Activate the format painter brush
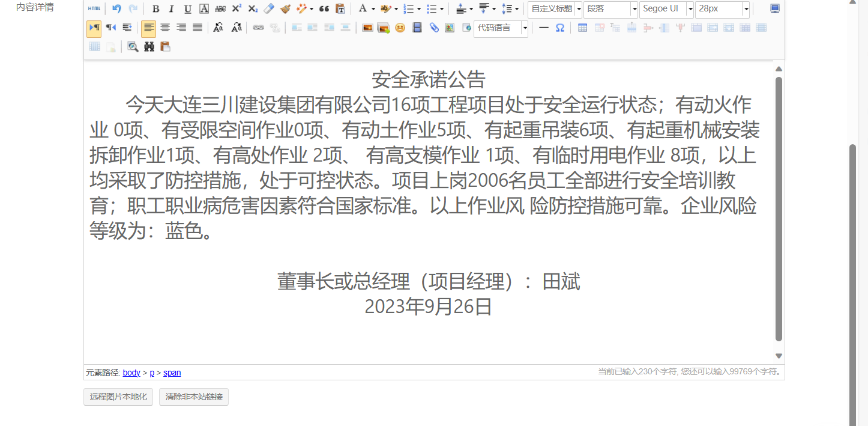The width and height of the screenshot is (868, 426). pyautogui.click(x=285, y=9)
